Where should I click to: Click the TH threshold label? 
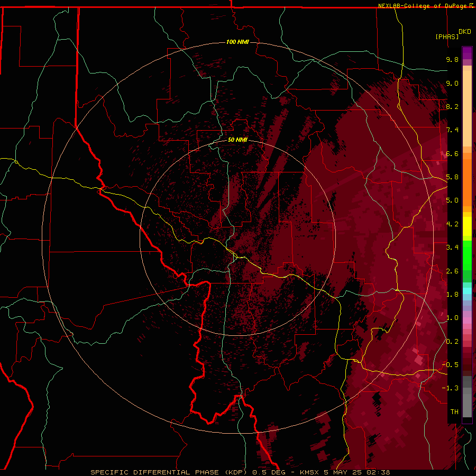pos(454,412)
